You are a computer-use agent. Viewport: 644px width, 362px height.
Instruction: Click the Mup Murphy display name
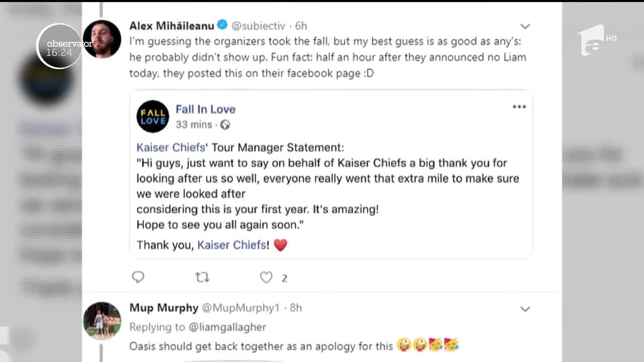click(x=164, y=308)
